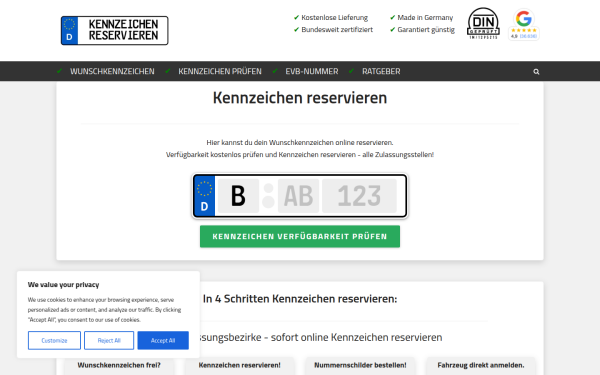Screen dimensions: 600x375
Task: Click the Kennzeichen reservieren page title
Action: pyautogui.click(x=300, y=98)
